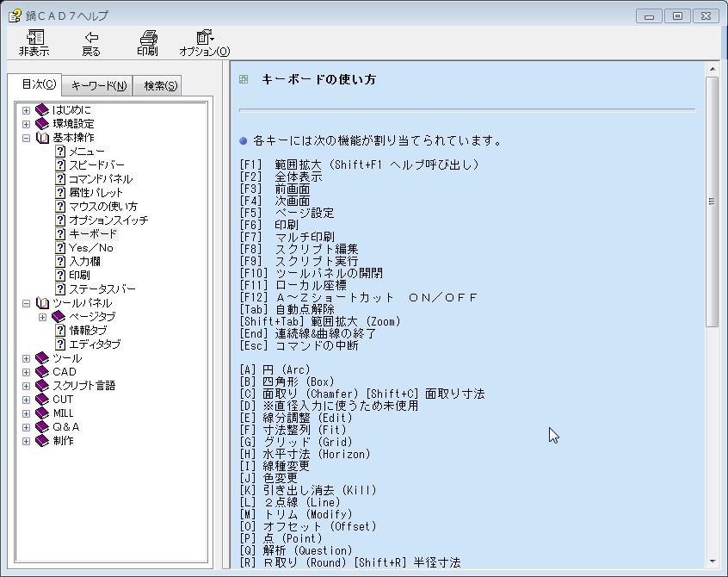Expand the MILL tree node
The height and width of the screenshot is (577, 728).
point(26,413)
